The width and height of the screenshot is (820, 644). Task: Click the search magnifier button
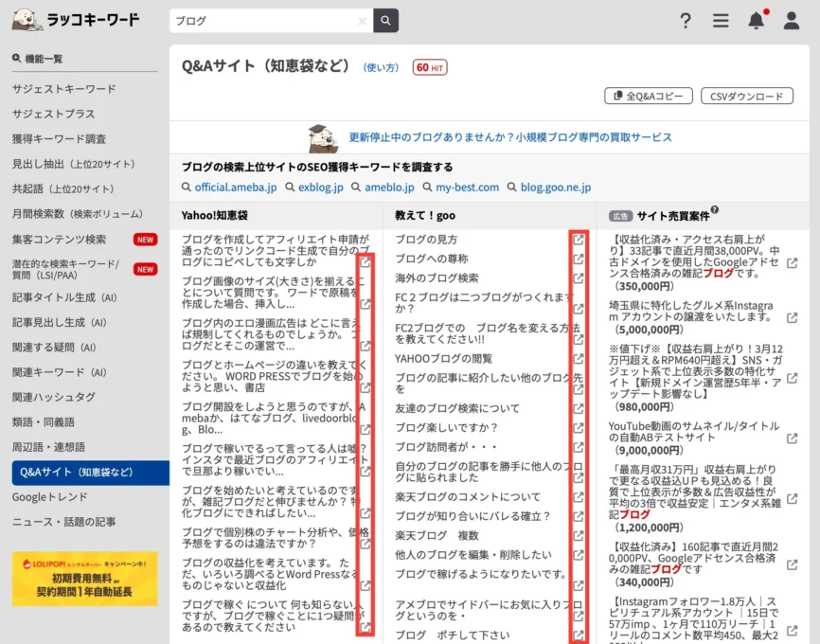click(385, 21)
